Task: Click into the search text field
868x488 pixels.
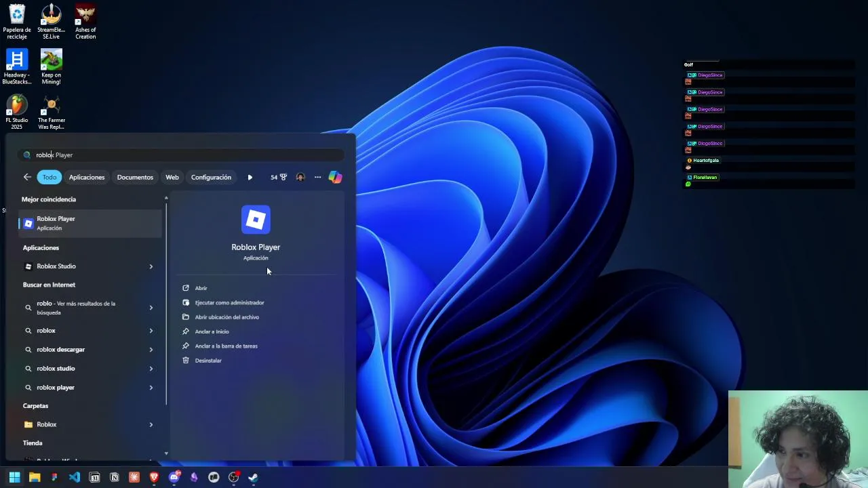Action: (180, 155)
